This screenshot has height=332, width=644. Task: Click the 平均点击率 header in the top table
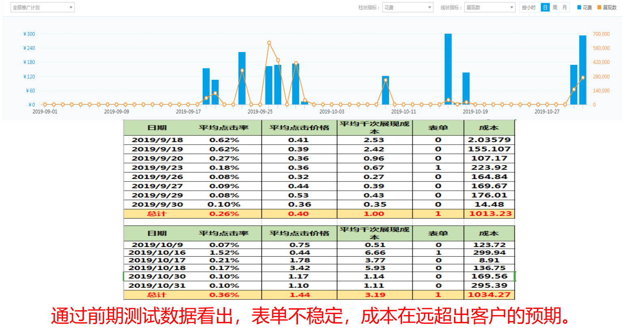[224, 128]
